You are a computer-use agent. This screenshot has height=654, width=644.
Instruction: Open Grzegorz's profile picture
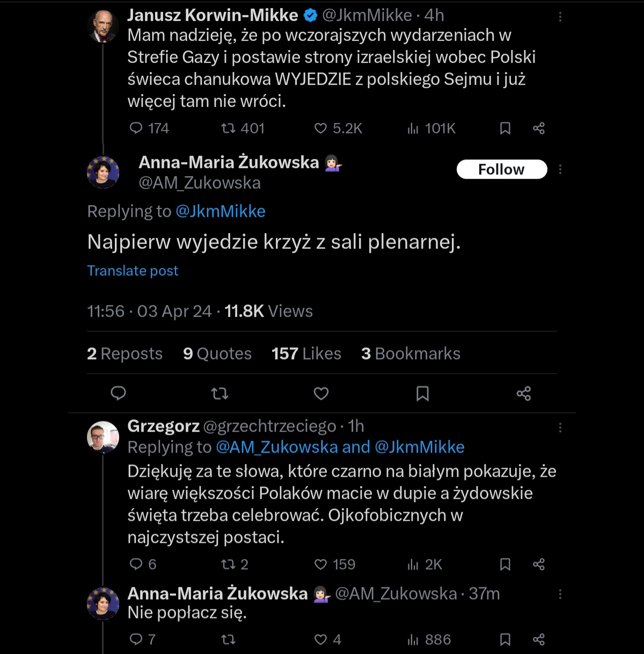pos(103,437)
